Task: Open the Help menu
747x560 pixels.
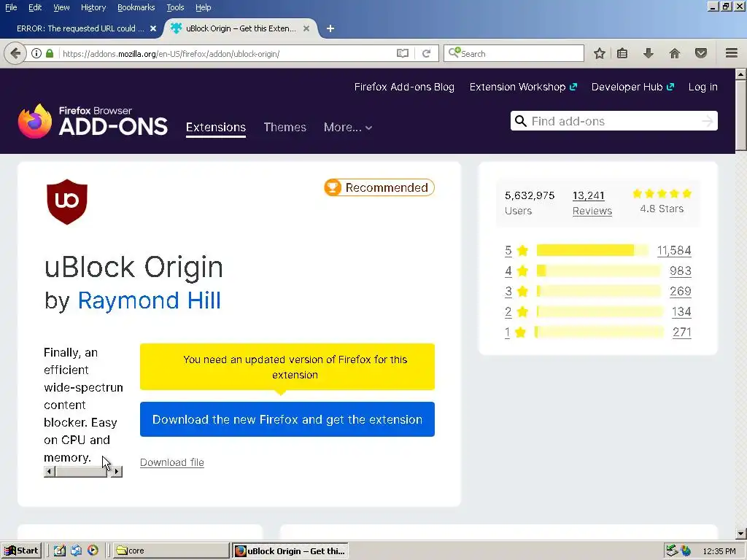Action: pos(203,7)
